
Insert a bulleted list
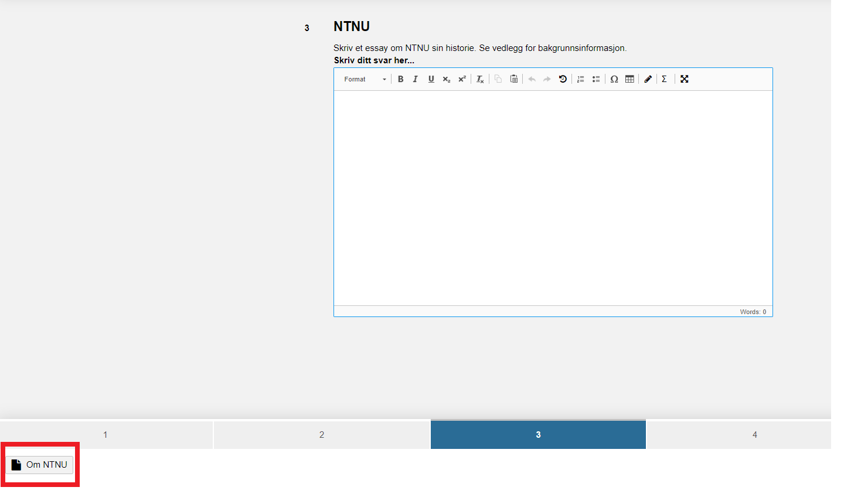point(596,79)
